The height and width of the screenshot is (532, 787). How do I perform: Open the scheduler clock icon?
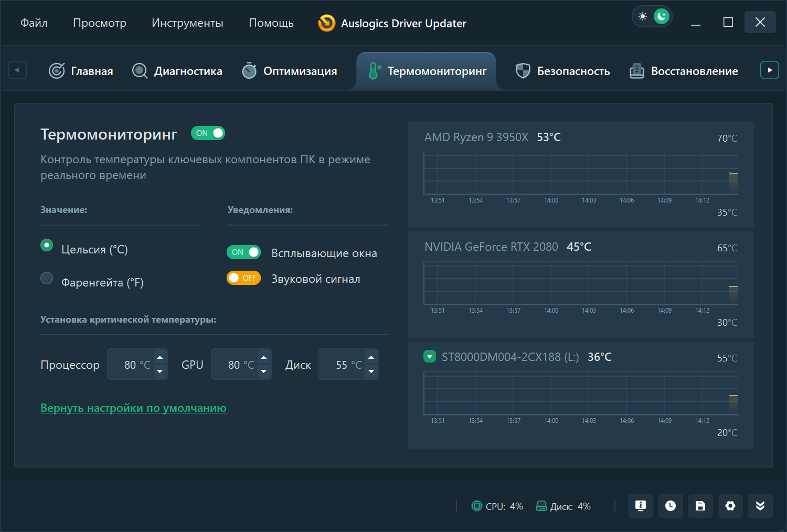pyautogui.click(x=671, y=506)
